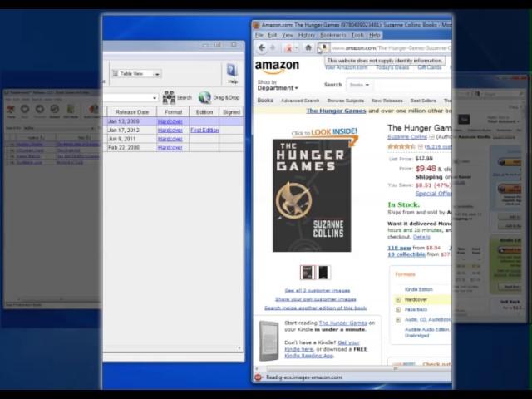Open the browser Help menu
Image resolution: width=532 pixels, height=399 pixels.
pyautogui.click(x=375, y=35)
